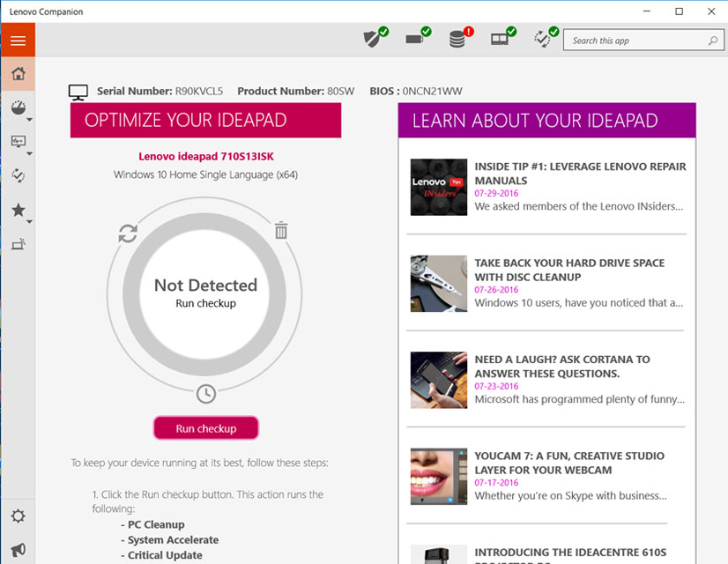Open the accessories device sidebar icon
The height and width of the screenshot is (564, 728).
(x=19, y=244)
